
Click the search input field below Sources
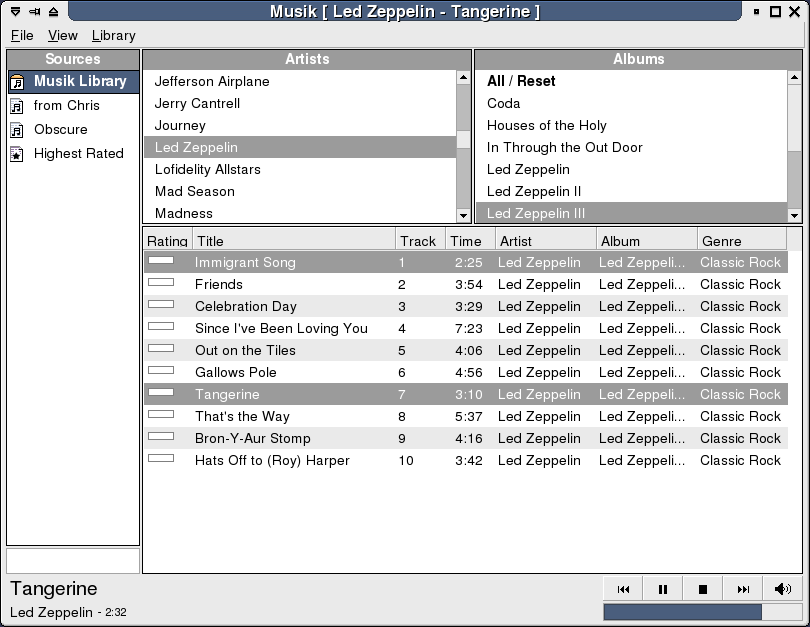[x=73, y=560]
